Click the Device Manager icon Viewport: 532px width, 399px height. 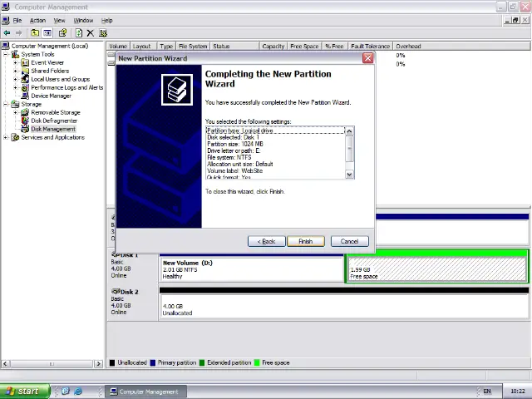point(25,96)
